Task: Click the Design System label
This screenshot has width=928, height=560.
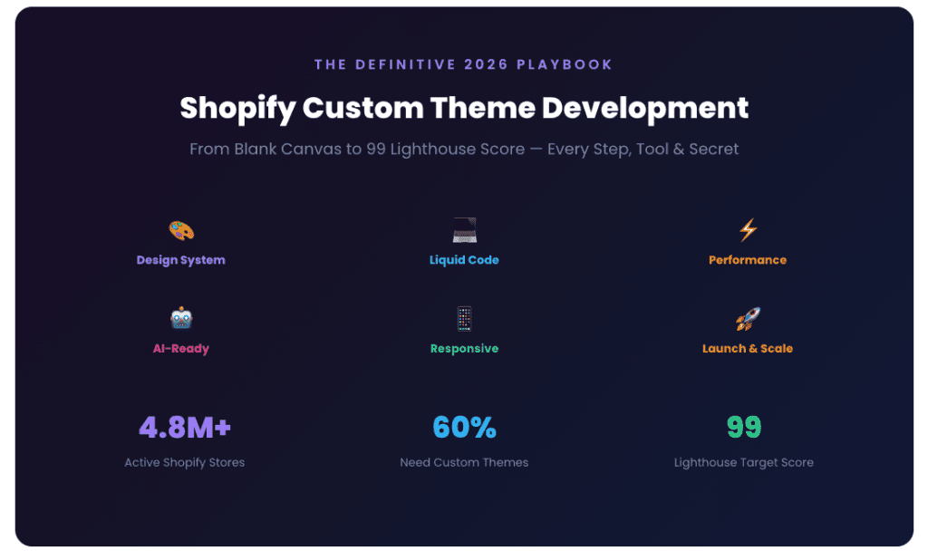Action: click(180, 259)
